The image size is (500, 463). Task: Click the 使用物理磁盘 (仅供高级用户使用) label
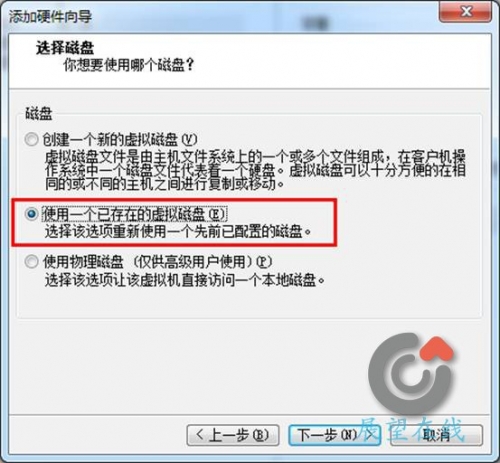click(158, 262)
